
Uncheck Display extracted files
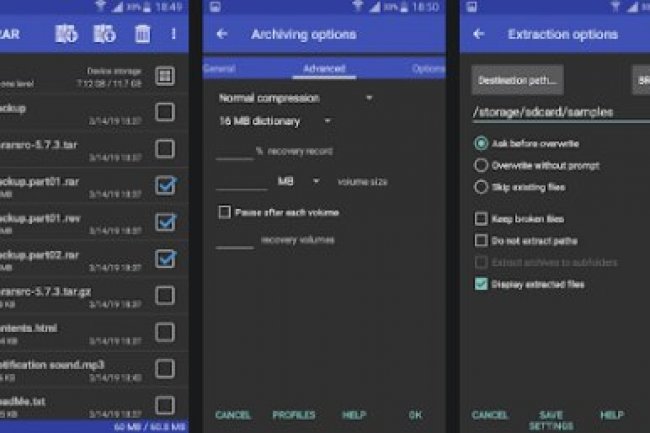pyautogui.click(x=481, y=284)
